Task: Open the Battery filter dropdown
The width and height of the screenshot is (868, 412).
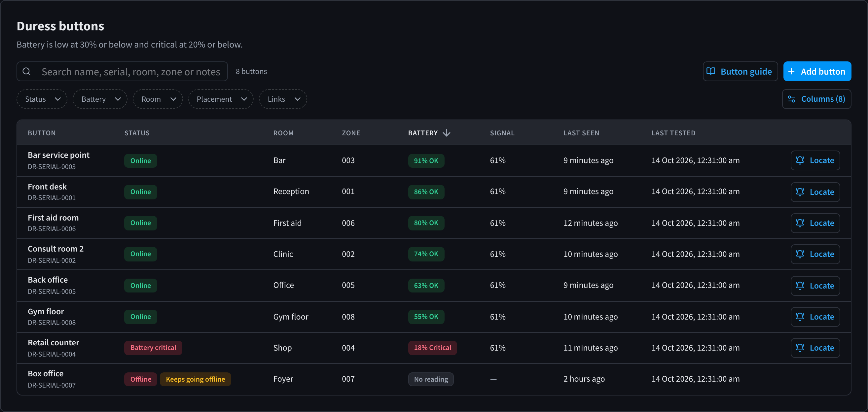Action: point(100,99)
